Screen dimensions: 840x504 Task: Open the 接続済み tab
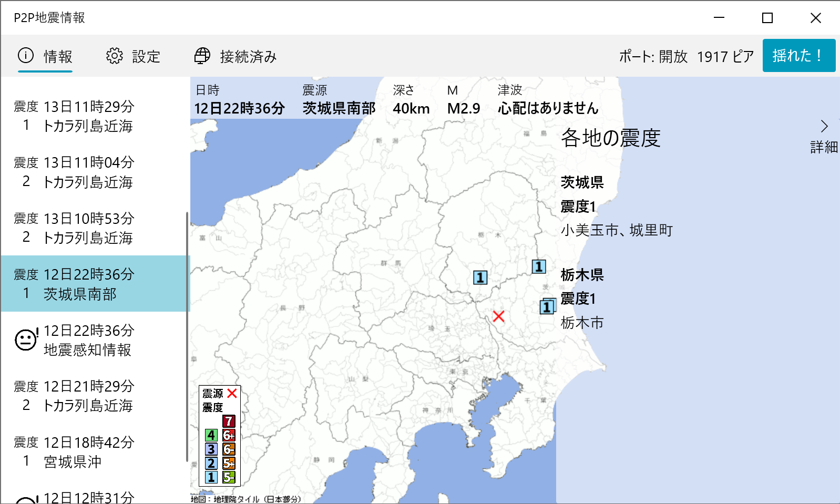[x=235, y=56]
